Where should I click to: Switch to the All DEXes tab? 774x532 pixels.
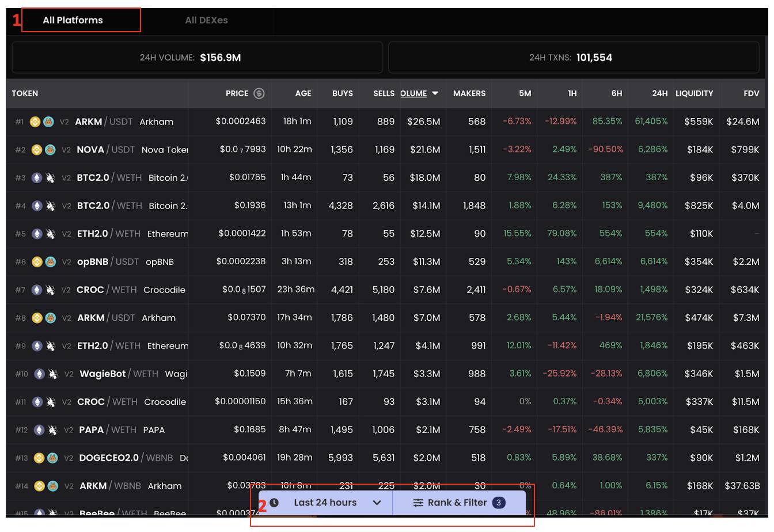(206, 20)
